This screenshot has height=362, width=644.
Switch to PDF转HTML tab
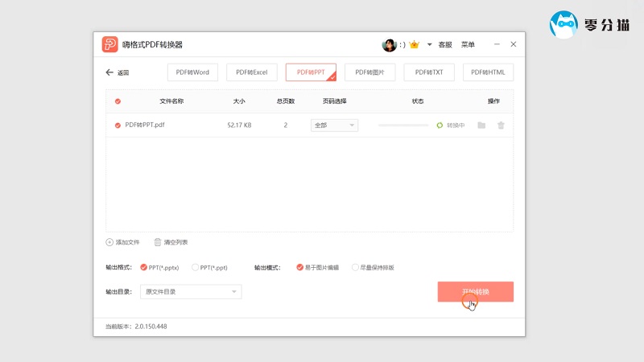coord(488,72)
